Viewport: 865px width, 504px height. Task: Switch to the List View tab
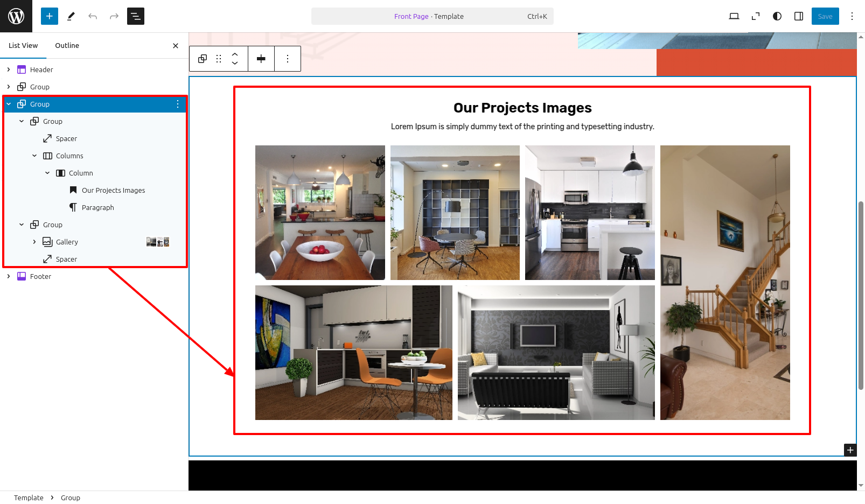pyautogui.click(x=23, y=45)
